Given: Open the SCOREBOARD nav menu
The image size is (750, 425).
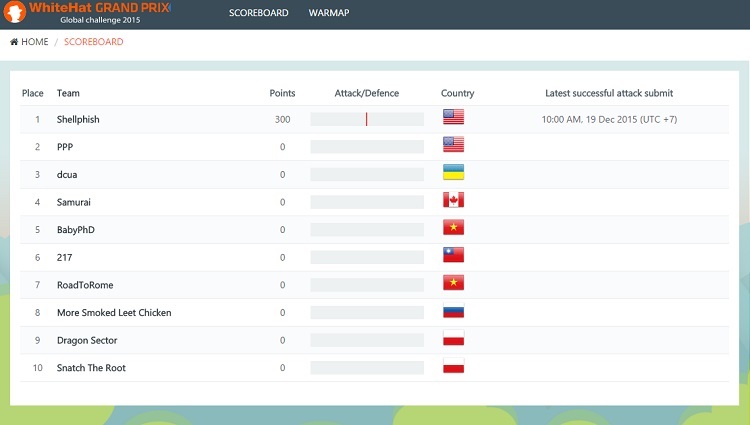Looking at the screenshot, I should [258, 13].
